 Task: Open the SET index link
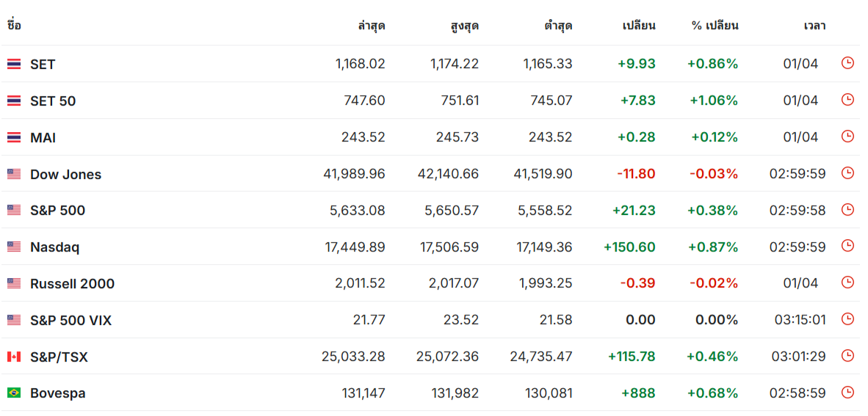[43, 64]
